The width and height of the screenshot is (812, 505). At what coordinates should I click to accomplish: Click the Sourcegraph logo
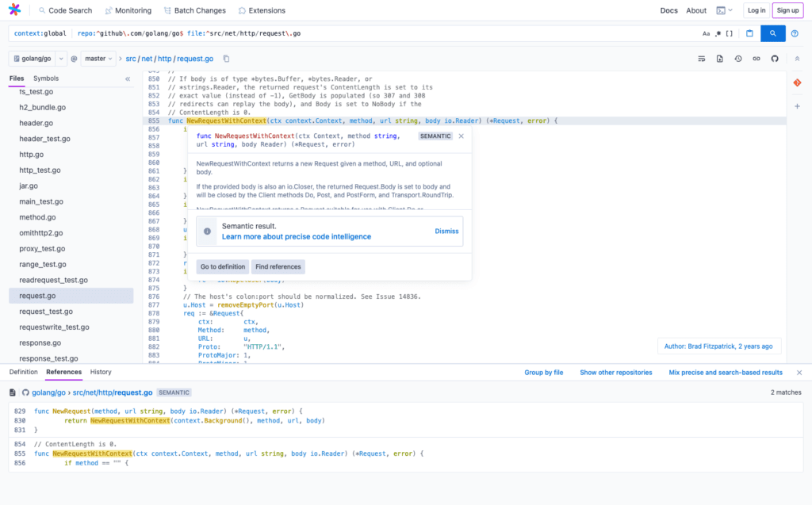[x=14, y=10]
